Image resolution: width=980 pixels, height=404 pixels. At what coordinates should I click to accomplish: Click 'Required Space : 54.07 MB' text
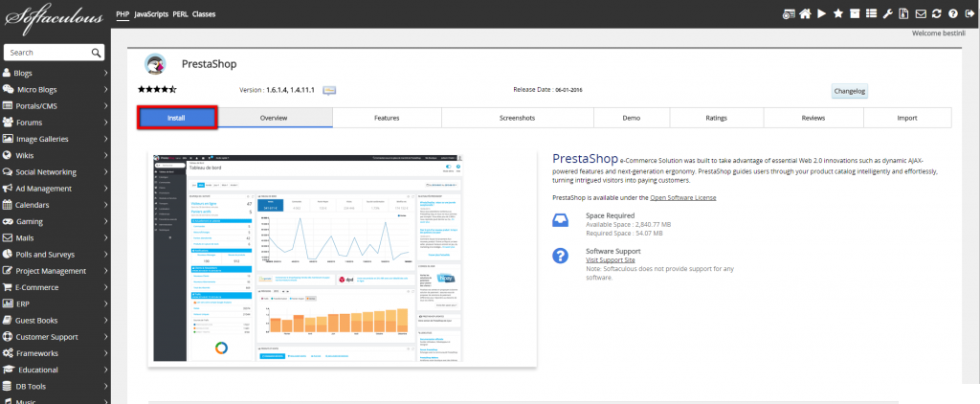[624, 234]
